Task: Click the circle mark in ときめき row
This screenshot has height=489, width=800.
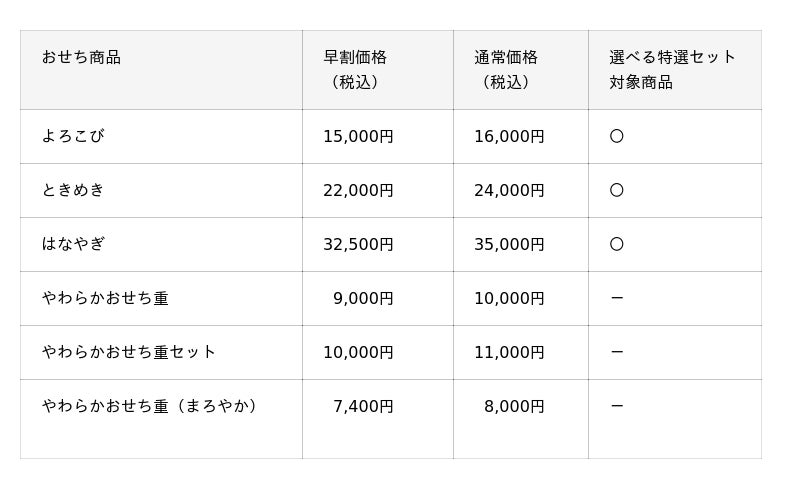Action: click(616, 190)
